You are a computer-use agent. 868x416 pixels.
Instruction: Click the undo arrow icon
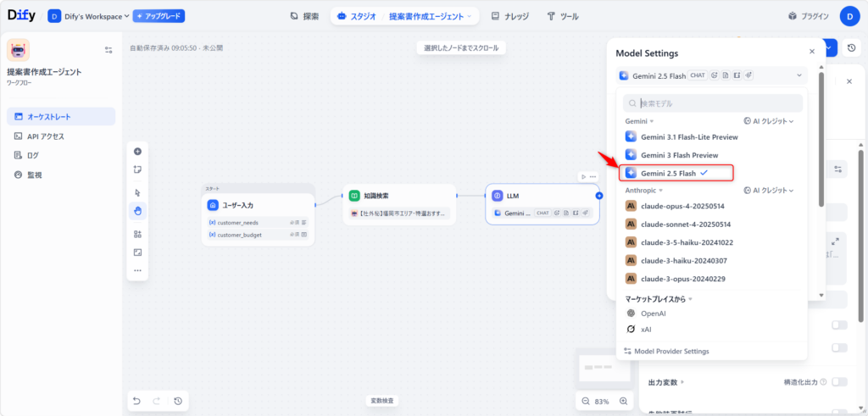coord(136,401)
